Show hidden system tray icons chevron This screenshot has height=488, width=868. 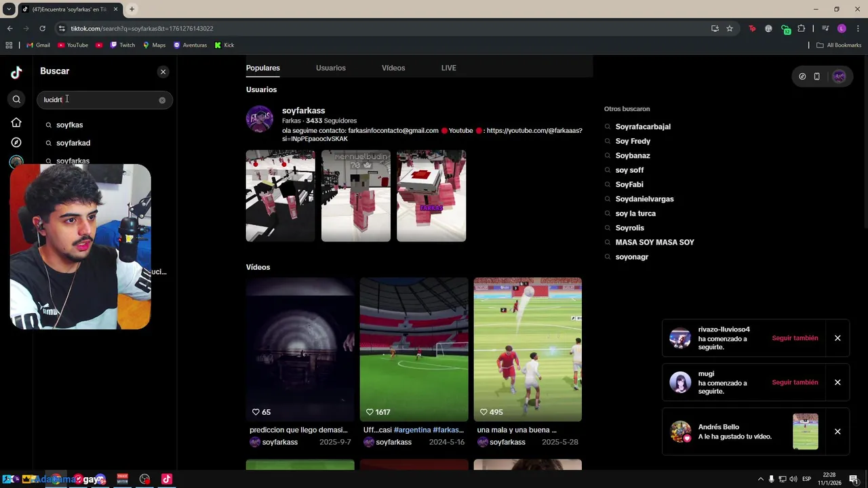coord(760,479)
